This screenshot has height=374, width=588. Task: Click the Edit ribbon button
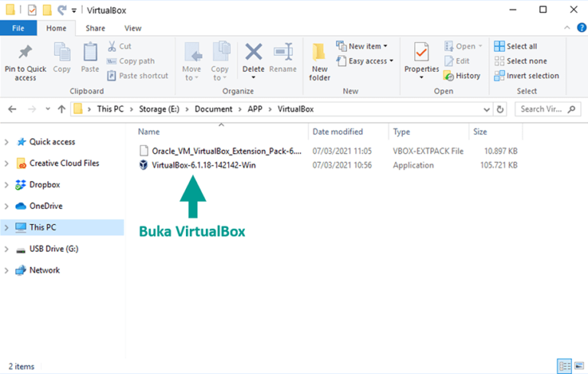tap(457, 60)
